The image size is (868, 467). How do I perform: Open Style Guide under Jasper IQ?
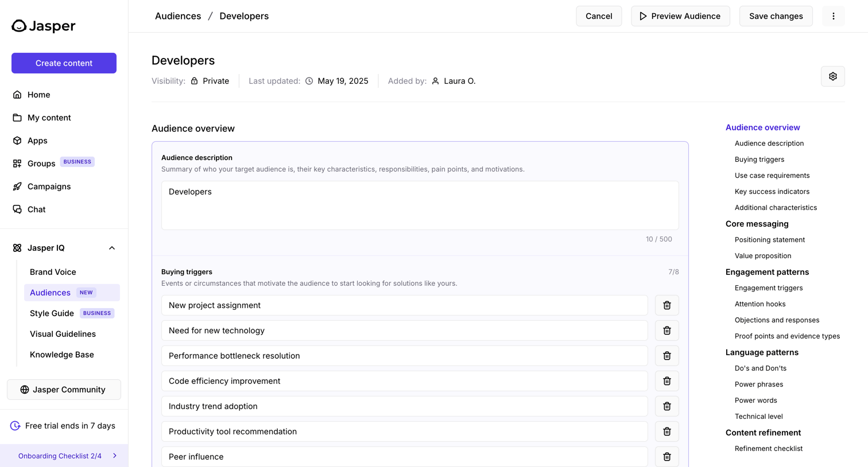click(52, 313)
